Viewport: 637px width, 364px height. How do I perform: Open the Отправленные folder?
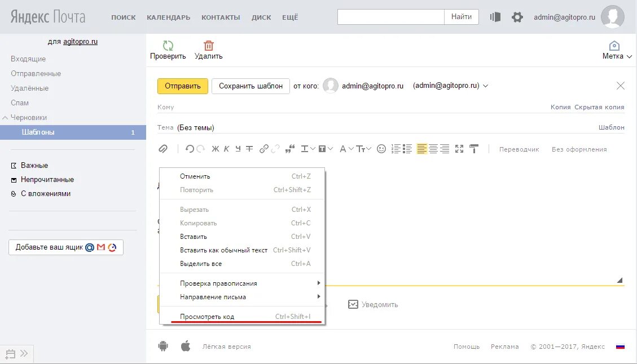click(x=36, y=73)
